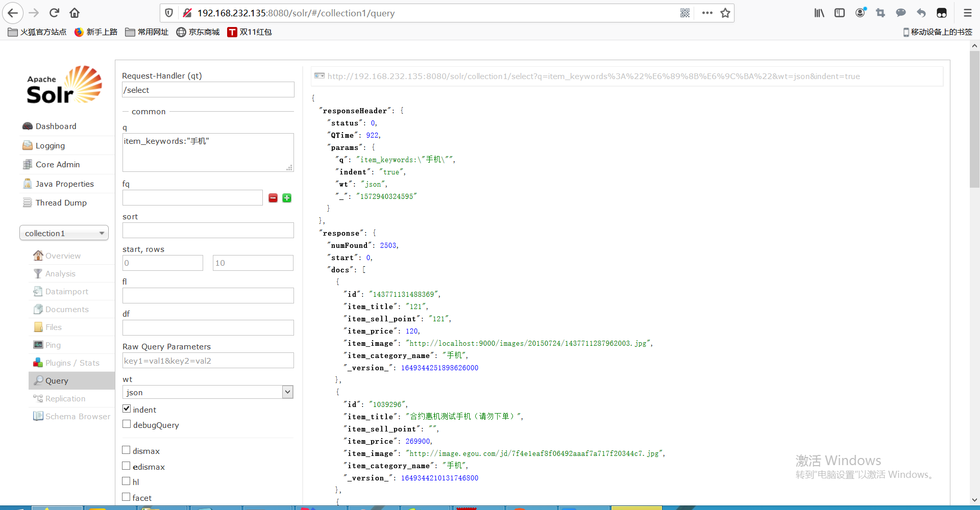Viewport: 980px width, 510px height.
Task: Expand the collection1 core selector
Action: (64, 233)
